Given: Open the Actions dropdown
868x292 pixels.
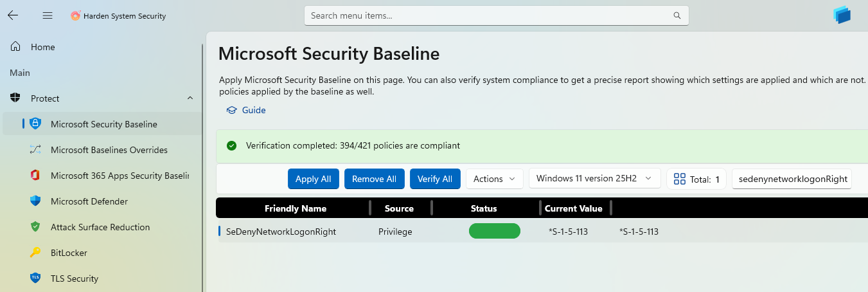Looking at the screenshot, I should 494,179.
